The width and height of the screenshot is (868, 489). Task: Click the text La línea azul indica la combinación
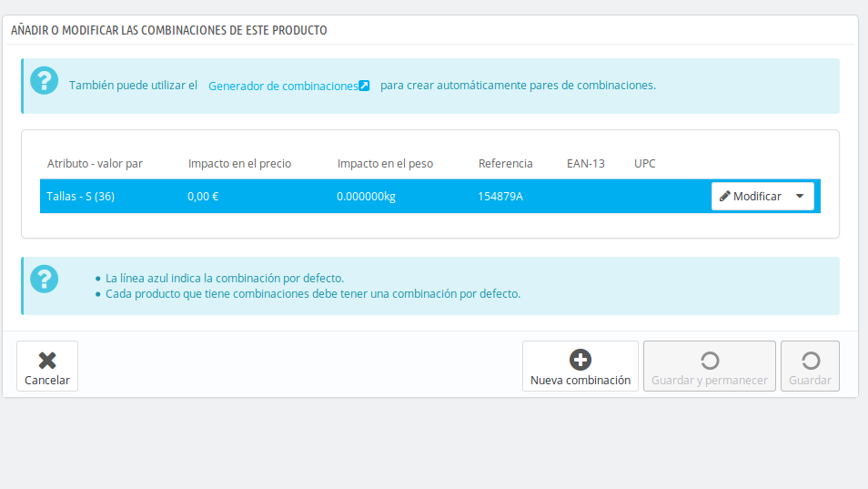[225, 278]
